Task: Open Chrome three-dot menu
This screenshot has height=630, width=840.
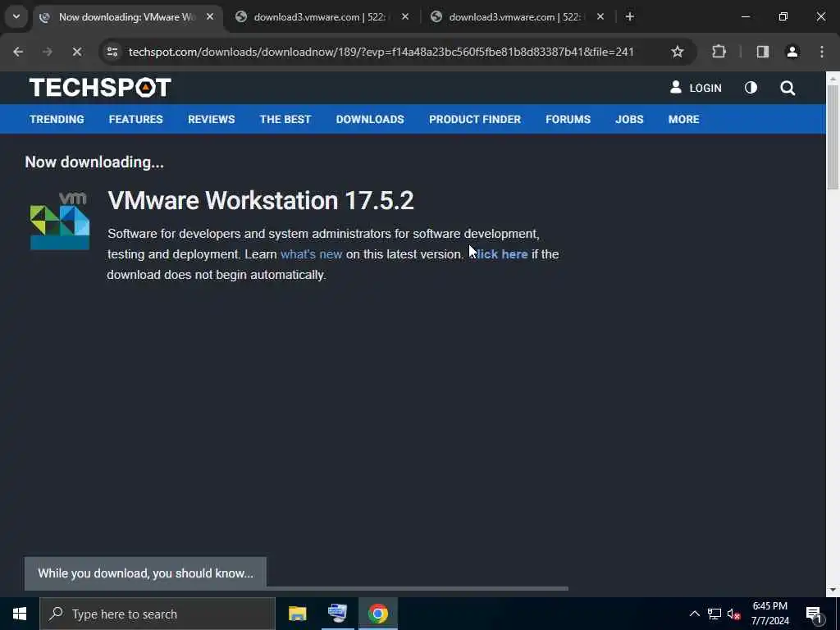Action: click(822, 52)
